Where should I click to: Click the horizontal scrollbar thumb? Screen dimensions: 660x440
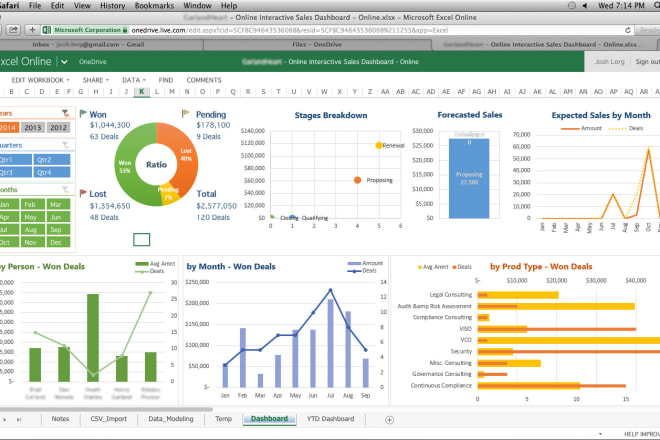[x=106, y=409]
